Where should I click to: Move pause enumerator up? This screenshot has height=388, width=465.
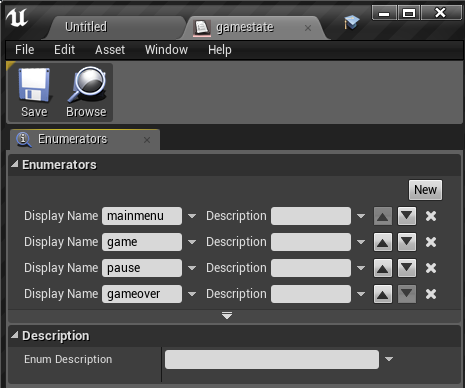coord(383,268)
